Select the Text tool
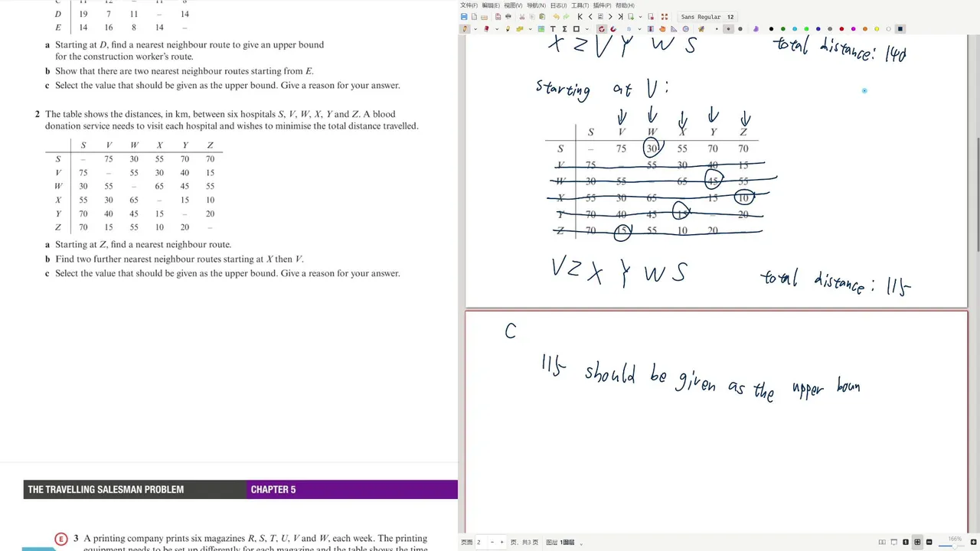 point(553,29)
